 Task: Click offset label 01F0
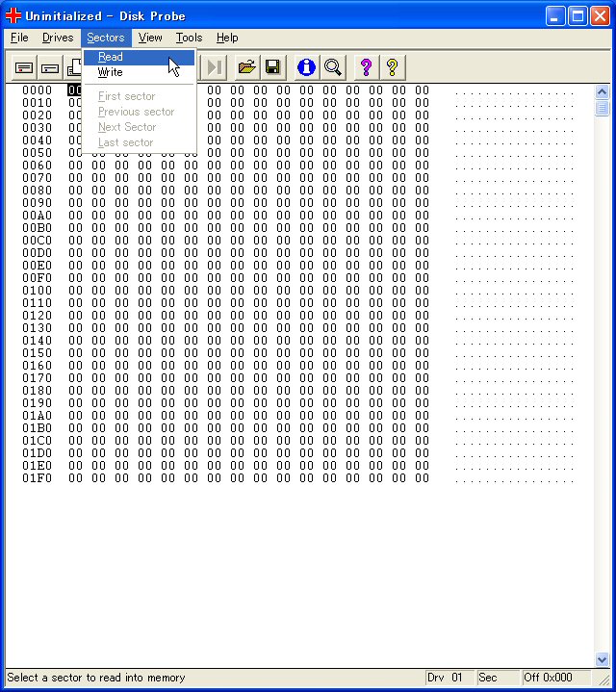point(38,478)
